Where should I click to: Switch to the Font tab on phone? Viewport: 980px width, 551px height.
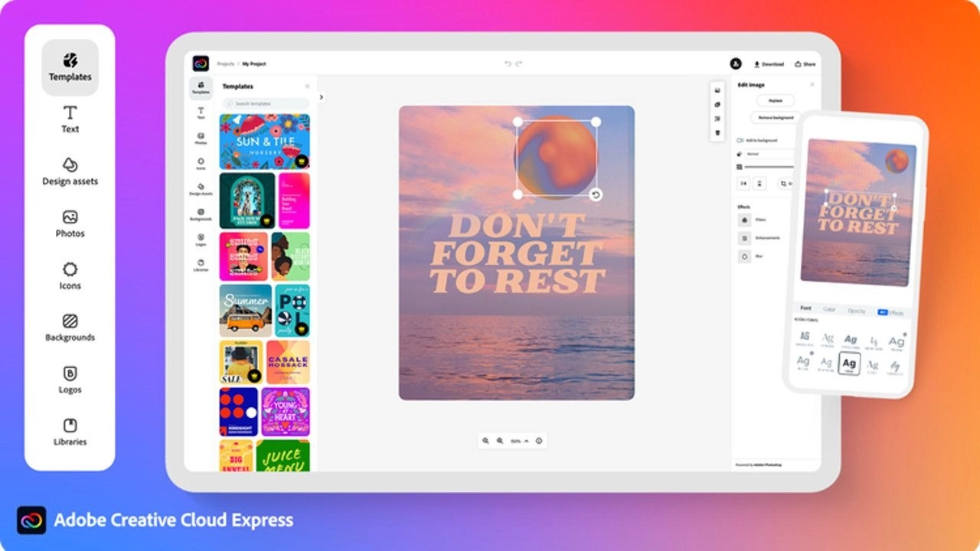click(805, 308)
